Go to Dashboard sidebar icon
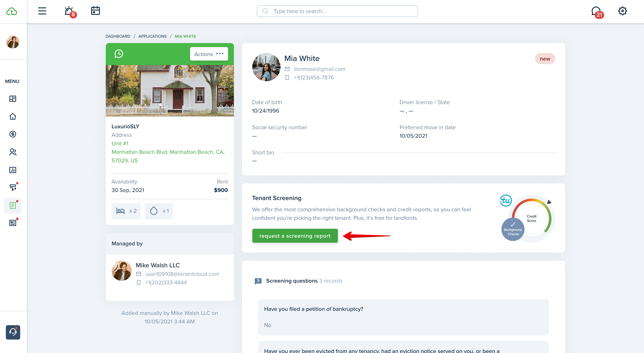The height and width of the screenshot is (353, 644). pyautogui.click(x=13, y=99)
